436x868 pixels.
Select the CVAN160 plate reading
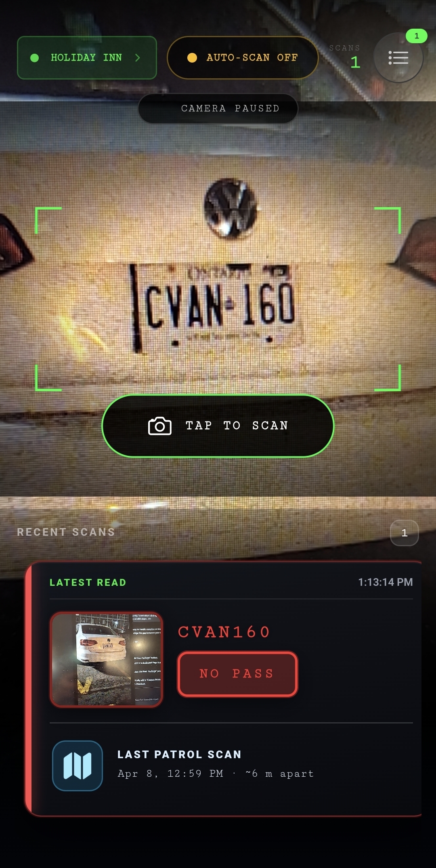(x=224, y=632)
